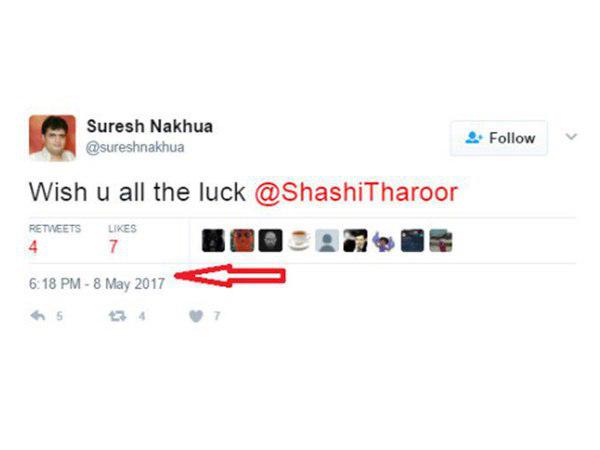Click the red-faced liker avatar
600x450 pixels.
click(242, 241)
